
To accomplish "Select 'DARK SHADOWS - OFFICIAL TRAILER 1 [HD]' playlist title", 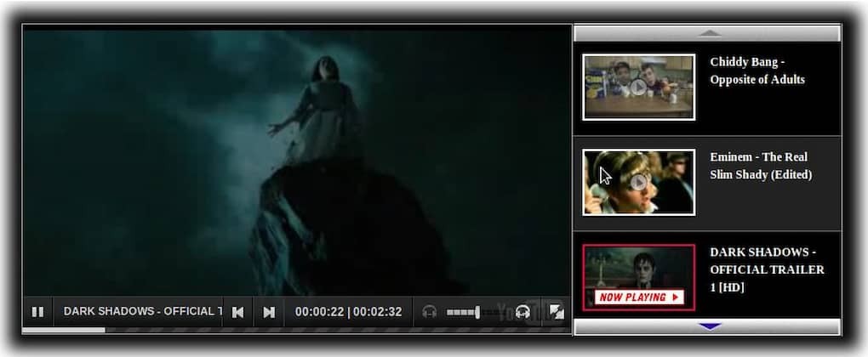I will (767, 269).
